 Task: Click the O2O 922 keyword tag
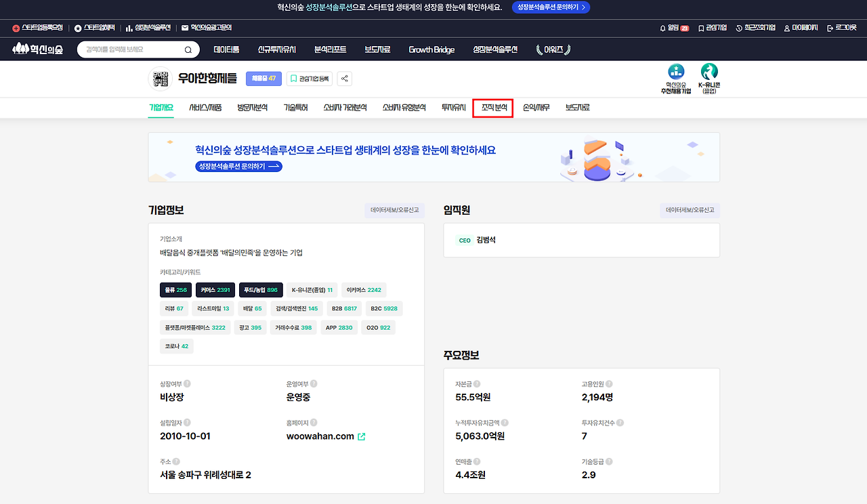[x=379, y=327]
